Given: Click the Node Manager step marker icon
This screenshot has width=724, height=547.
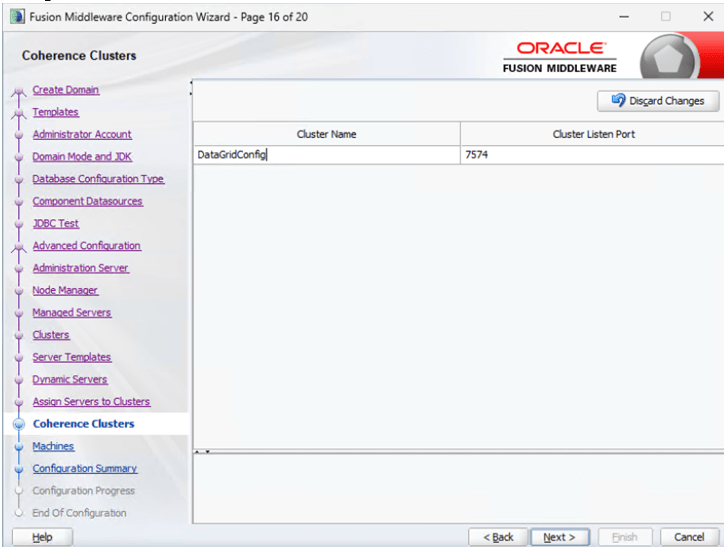Looking at the screenshot, I should pos(19,291).
